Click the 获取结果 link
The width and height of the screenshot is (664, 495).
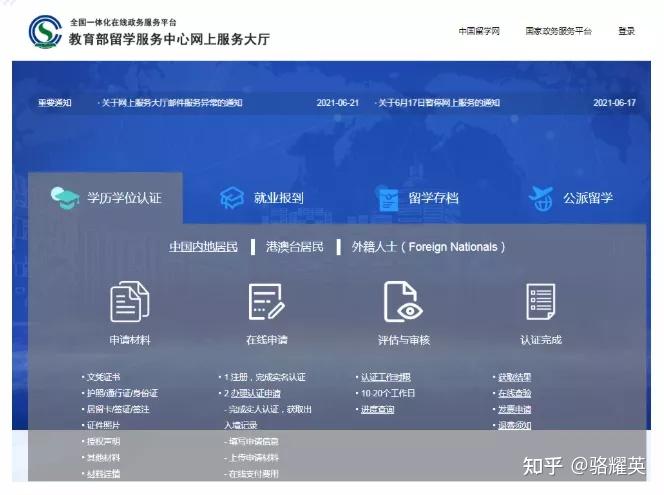514,377
